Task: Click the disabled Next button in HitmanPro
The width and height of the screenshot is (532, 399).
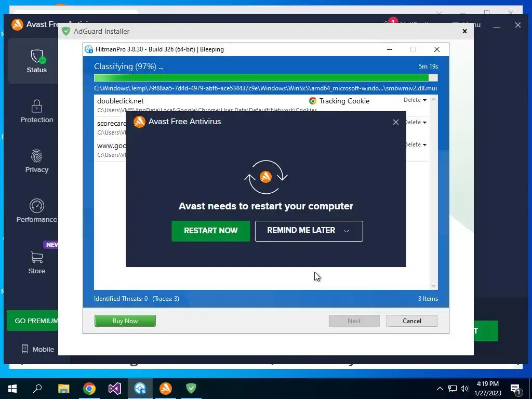Action: click(x=354, y=321)
